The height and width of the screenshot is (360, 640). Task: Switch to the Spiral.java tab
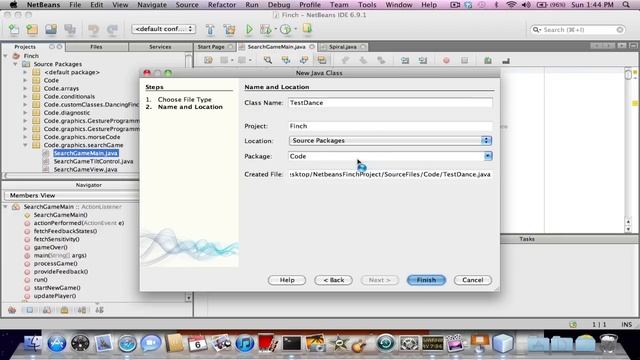(343, 47)
